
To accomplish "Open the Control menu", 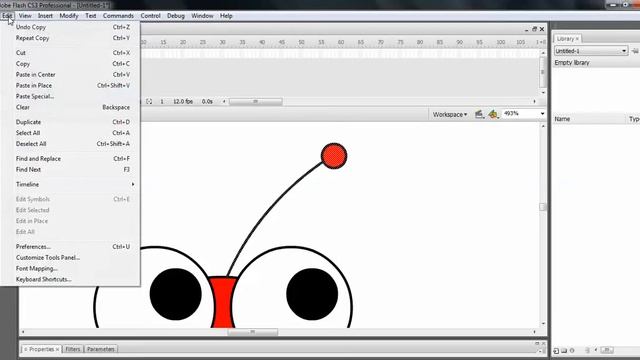I will point(150,16).
